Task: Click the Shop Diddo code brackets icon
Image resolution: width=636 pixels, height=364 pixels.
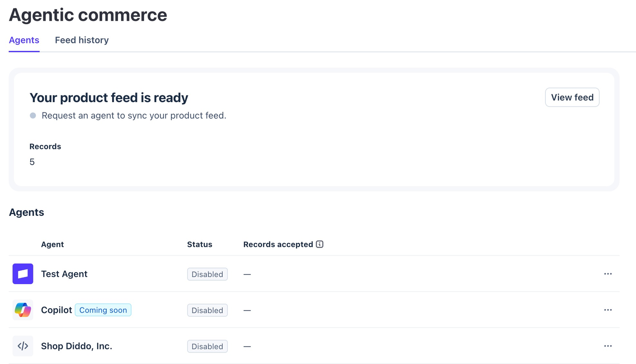Action: [23, 346]
